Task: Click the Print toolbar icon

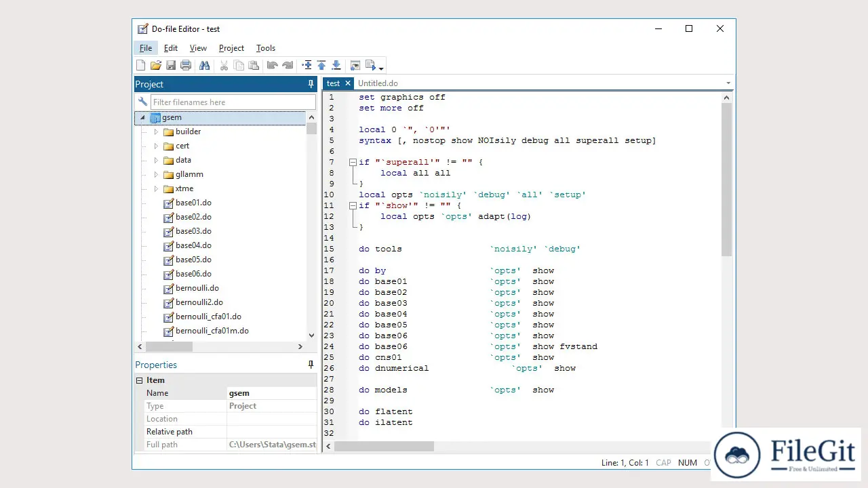Action: [x=186, y=65]
